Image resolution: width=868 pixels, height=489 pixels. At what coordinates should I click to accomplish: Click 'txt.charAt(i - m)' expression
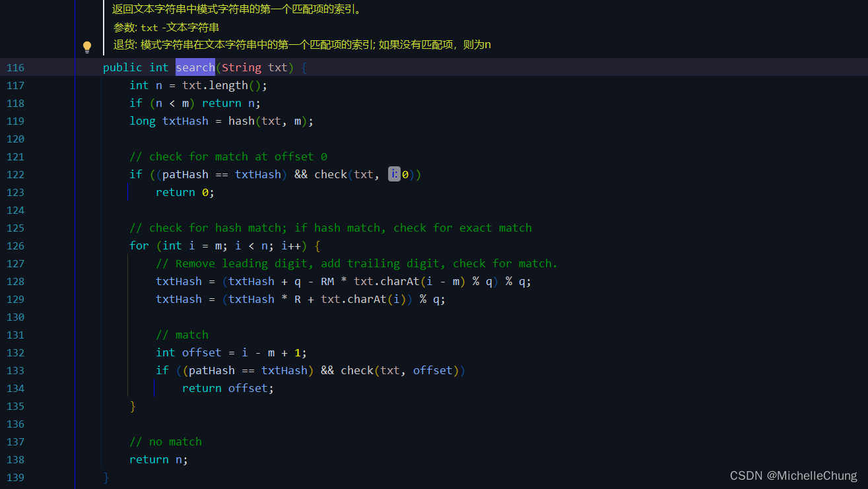pos(410,281)
